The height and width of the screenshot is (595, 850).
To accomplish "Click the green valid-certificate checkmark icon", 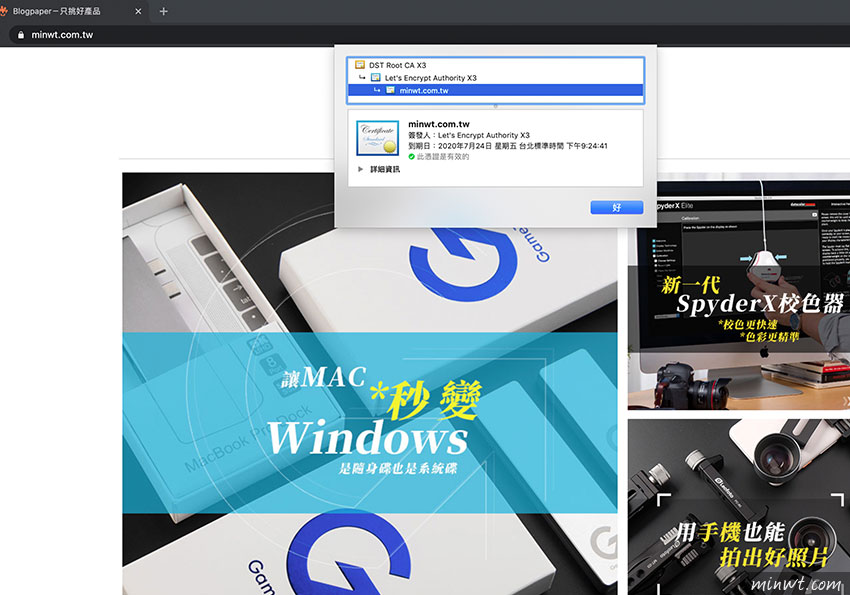I will tap(411, 157).
